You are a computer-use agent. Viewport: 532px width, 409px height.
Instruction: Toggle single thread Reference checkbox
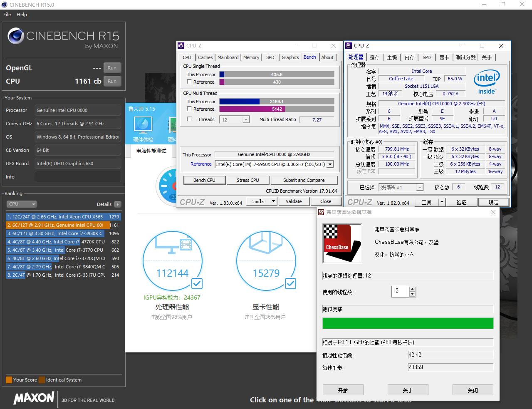click(x=190, y=82)
